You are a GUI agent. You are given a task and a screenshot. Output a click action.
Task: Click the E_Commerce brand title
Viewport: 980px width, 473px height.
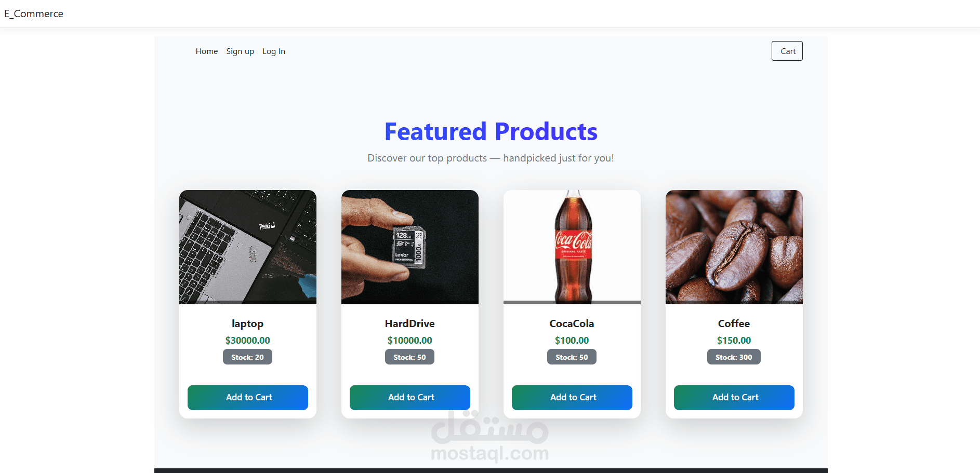34,13
